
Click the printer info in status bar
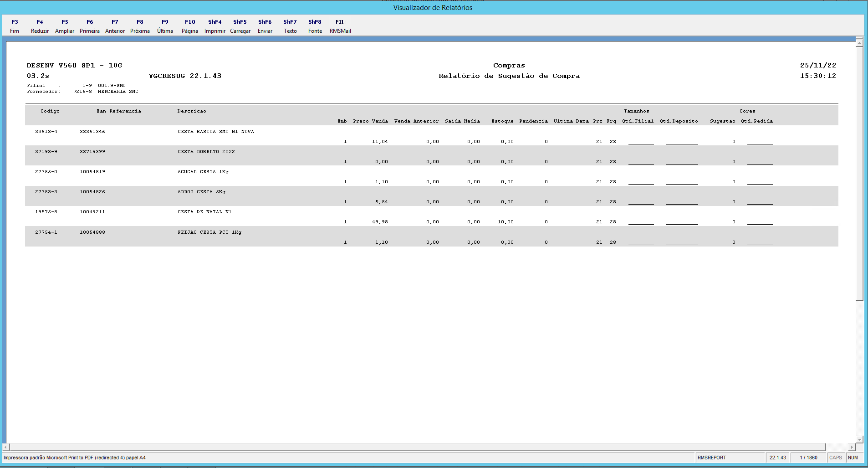pyautogui.click(x=75, y=458)
